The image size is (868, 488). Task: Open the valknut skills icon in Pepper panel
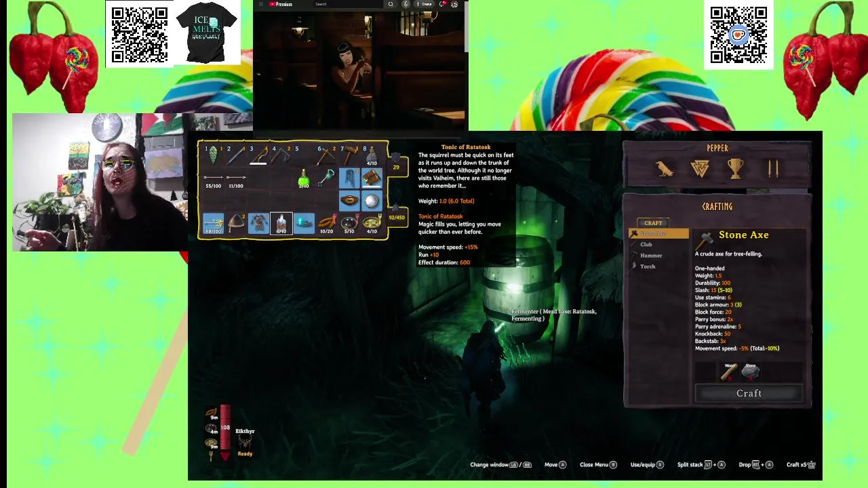coord(700,169)
